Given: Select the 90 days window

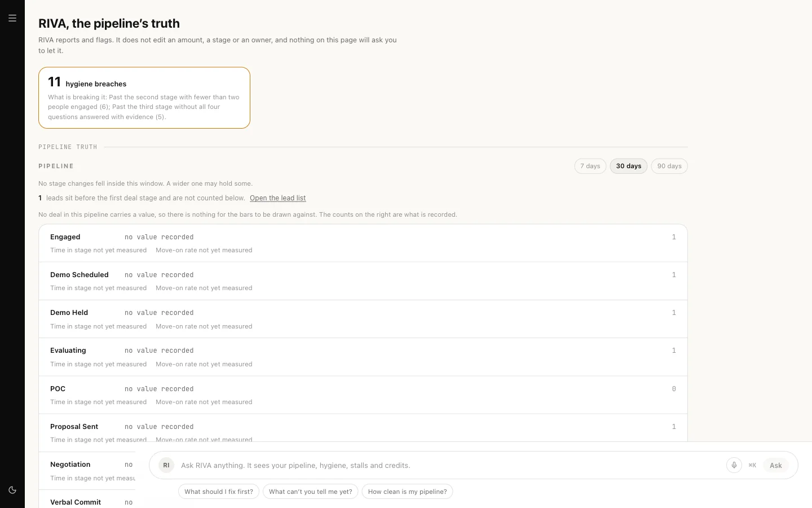Looking at the screenshot, I should [669, 166].
